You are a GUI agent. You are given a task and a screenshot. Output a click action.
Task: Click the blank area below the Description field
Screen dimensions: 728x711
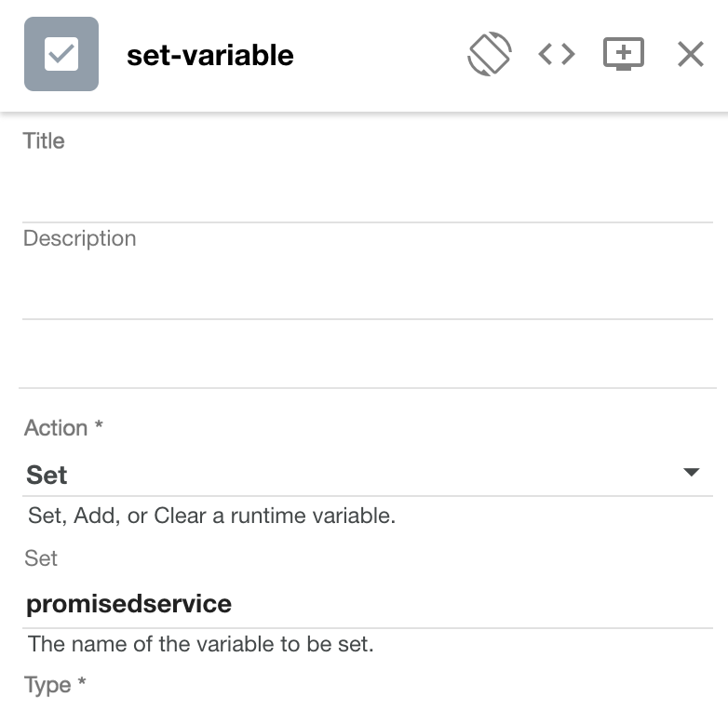click(x=368, y=355)
